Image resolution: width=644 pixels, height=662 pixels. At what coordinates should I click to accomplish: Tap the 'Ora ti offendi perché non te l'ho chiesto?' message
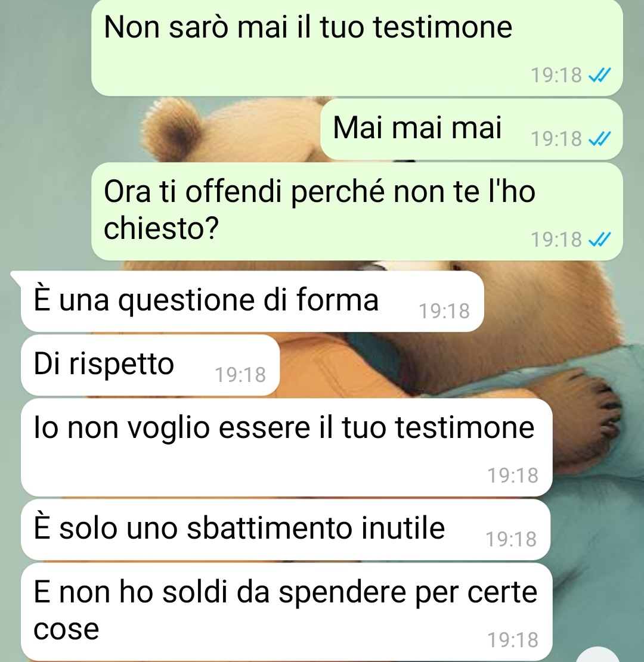coord(357,211)
